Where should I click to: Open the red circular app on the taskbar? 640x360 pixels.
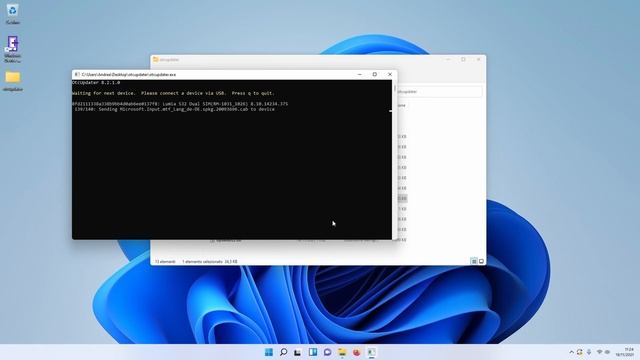coord(357,352)
